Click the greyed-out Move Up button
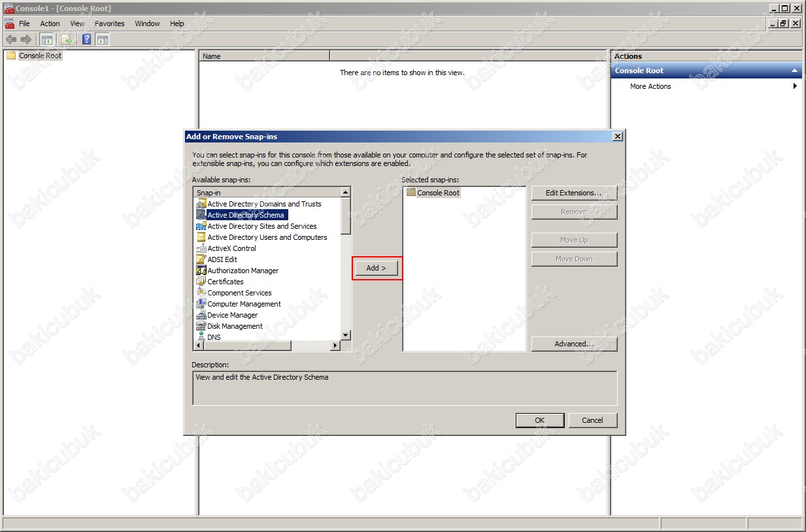806x532 pixels. click(574, 240)
